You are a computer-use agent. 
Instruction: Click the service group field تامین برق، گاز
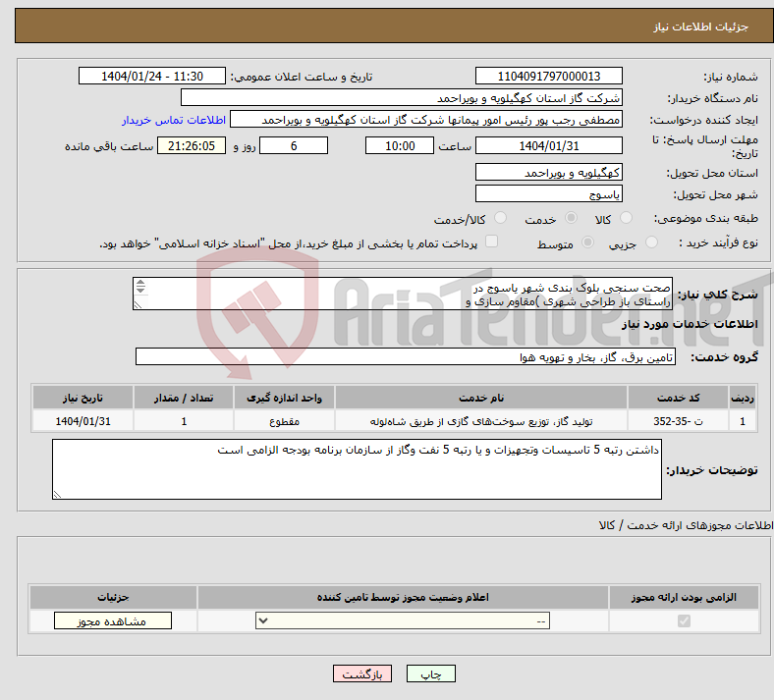tap(406, 356)
